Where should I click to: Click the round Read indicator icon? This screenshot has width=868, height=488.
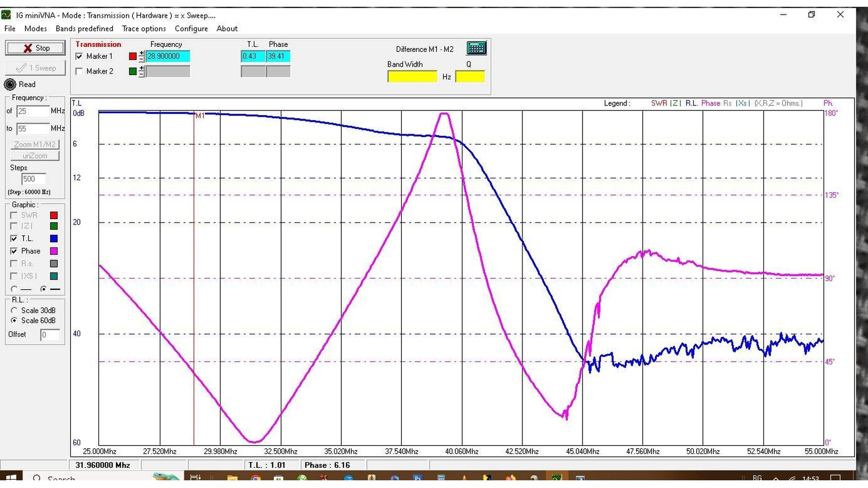pos(10,84)
